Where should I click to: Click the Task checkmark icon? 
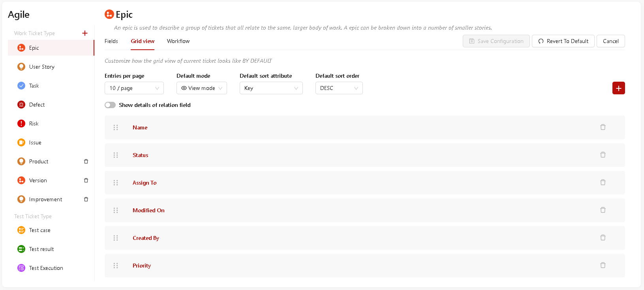(21, 86)
